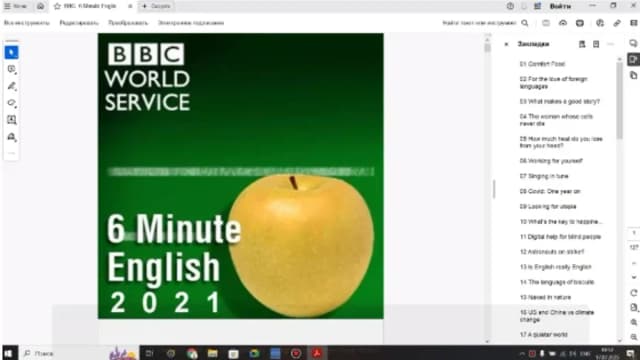Click the rightmost top toolbar icon

point(634,23)
